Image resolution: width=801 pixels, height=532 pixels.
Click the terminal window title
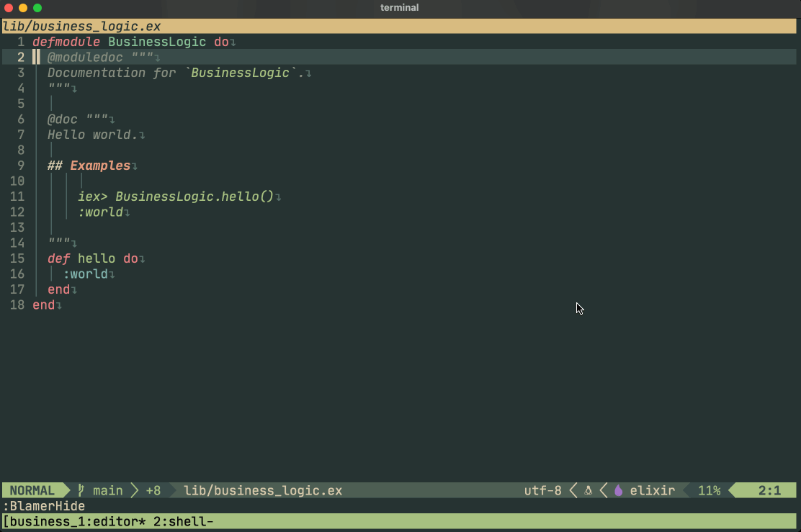[x=400, y=8]
